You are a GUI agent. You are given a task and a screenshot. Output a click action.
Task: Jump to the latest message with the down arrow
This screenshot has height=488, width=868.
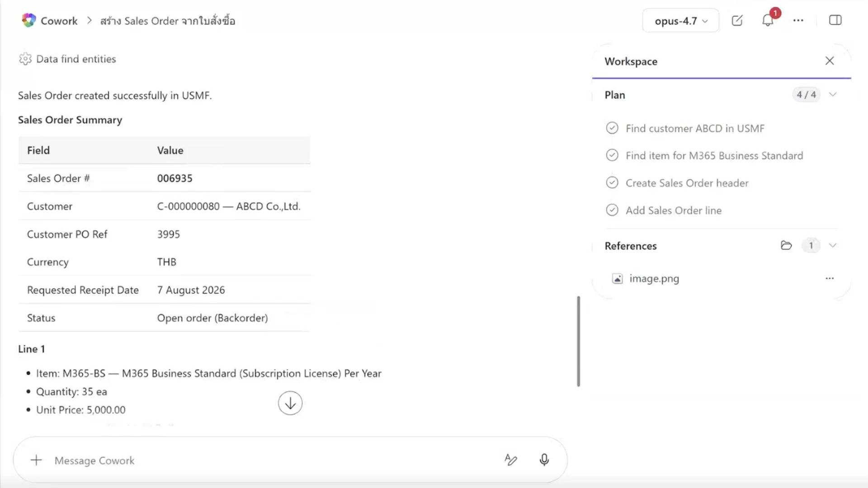click(290, 403)
